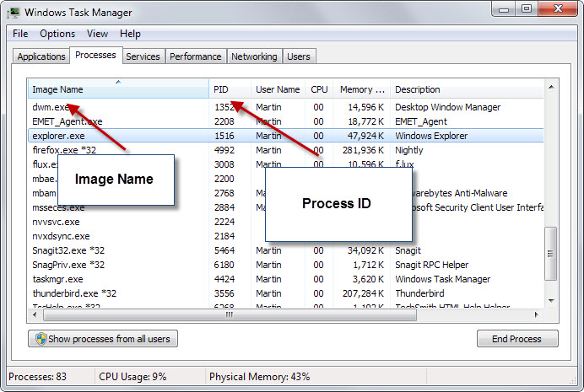Click the vertical scrollbar down arrow

point(551,300)
